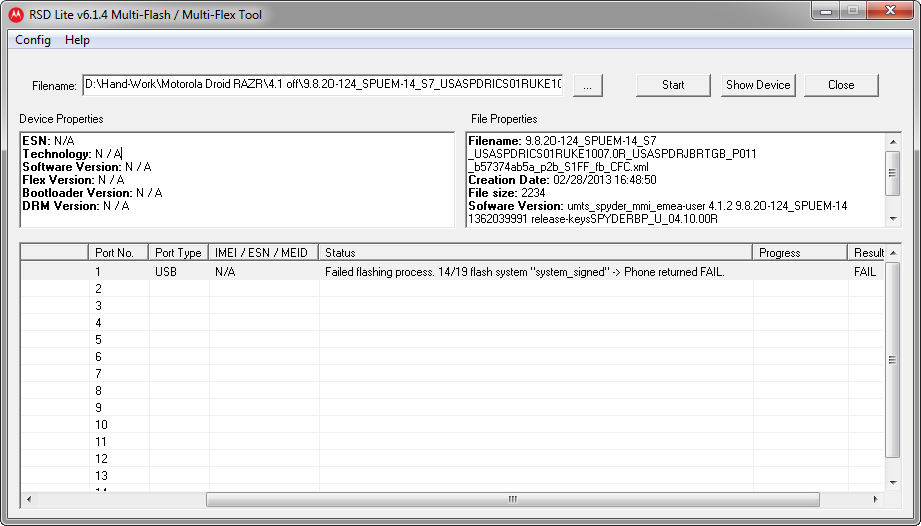Click the Port Type column header
The height and width of the screenshot is (526, 921).
[x=179, y=253]
